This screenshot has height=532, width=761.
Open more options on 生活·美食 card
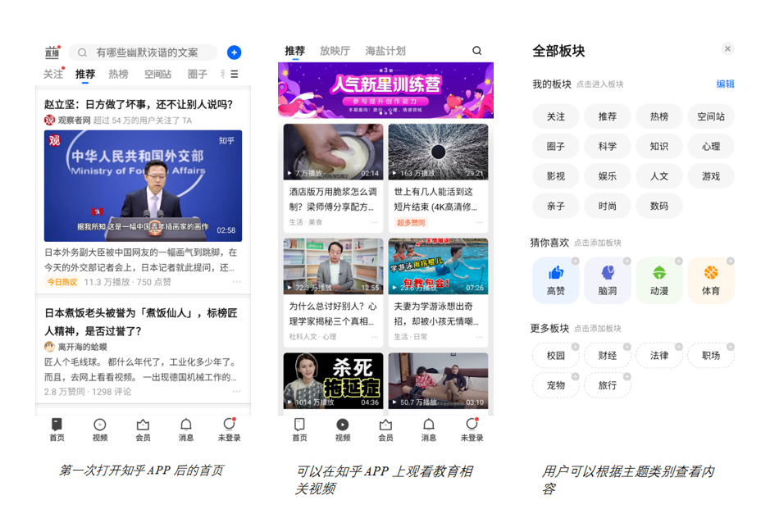pyautogui.click(x=374, y=222)
